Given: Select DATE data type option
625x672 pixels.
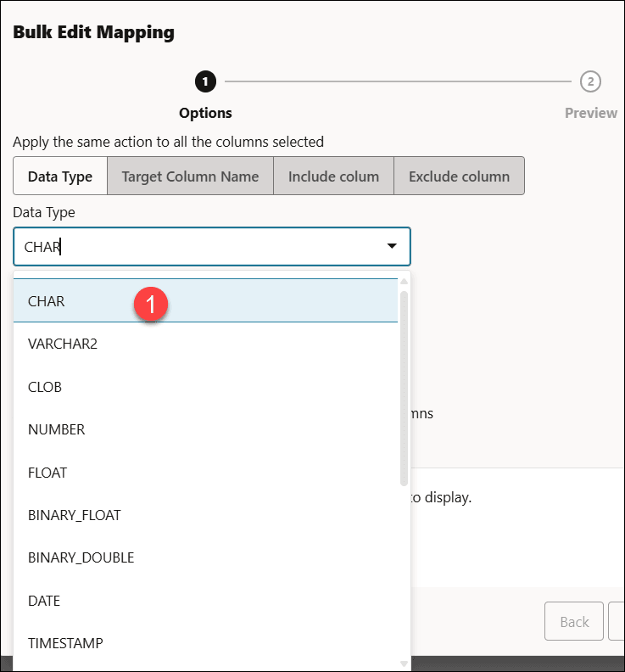Looking at the screenshot, I should (44, 601).
